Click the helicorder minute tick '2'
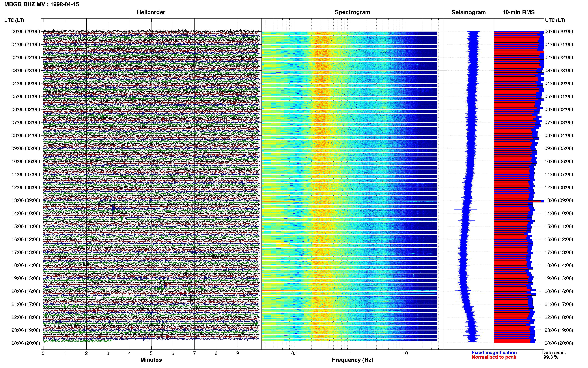Viewport: 588px width, 368px height. [86, 353]
